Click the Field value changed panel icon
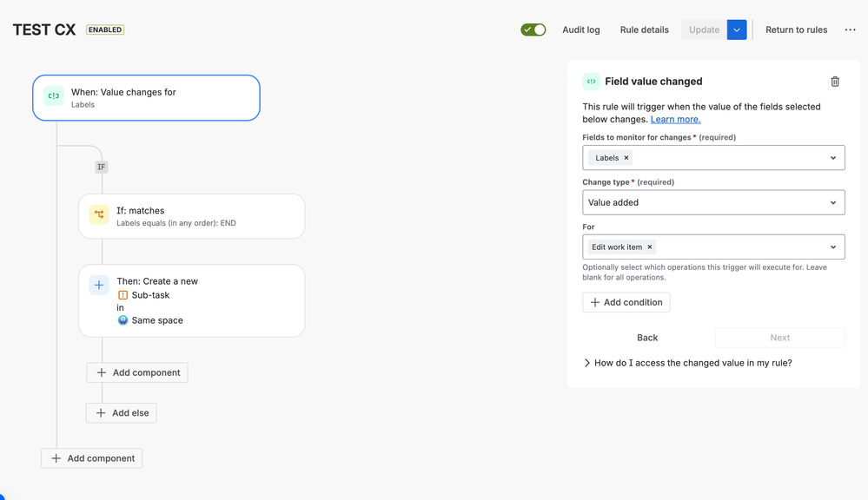The height and width of the screenshot is (500, 868). (x=591, y=82)
